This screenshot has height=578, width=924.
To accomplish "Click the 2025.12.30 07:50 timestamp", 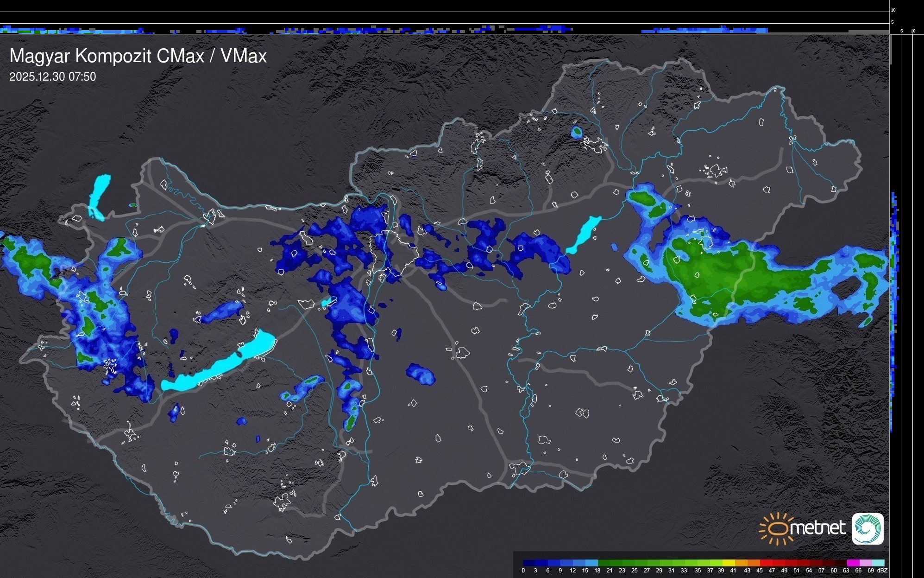I will pos(52,77).
